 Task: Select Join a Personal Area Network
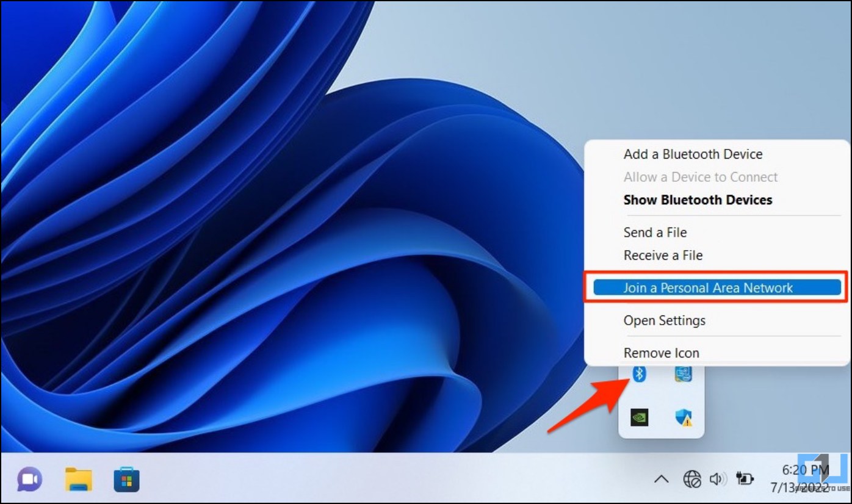tap(717, 287)
